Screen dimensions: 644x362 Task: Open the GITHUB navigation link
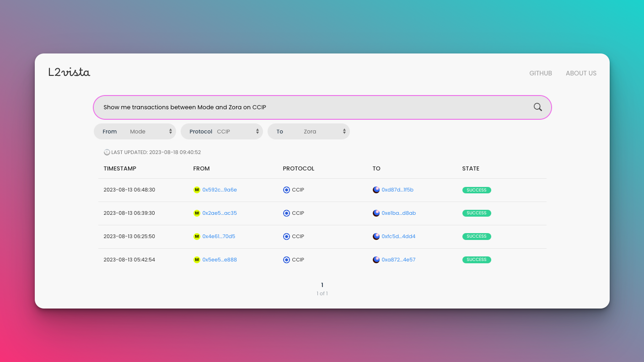click(541, 73)
